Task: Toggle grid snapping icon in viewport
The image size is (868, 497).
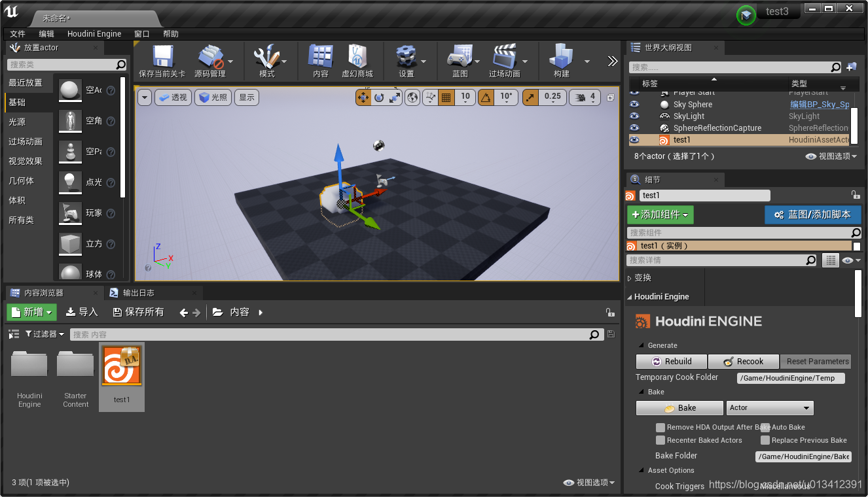Action: (446, 97)
